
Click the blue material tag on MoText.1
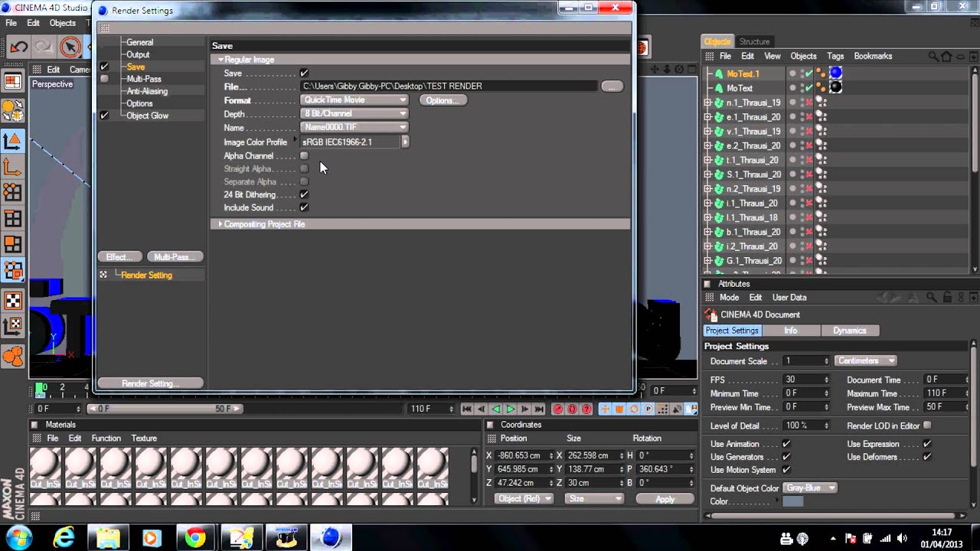836,73
